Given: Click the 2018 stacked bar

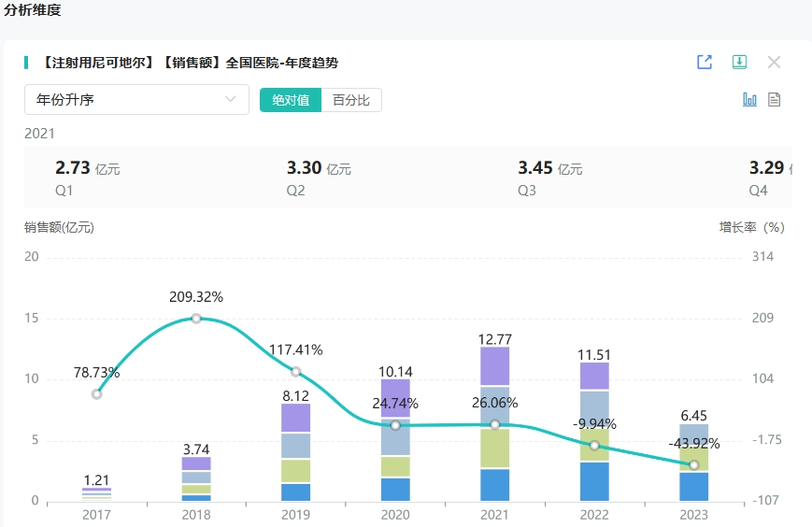Looking at the screenshot, I should tap(196, 477).
